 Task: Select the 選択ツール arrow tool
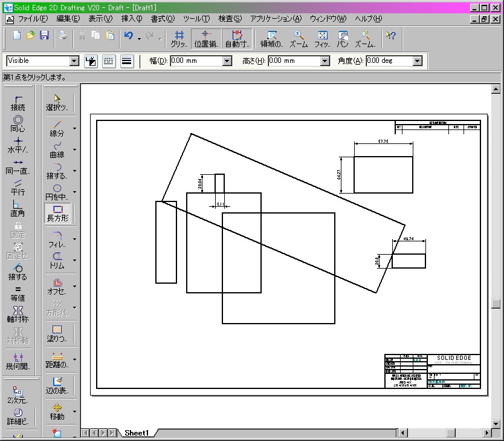pos(57,103)
